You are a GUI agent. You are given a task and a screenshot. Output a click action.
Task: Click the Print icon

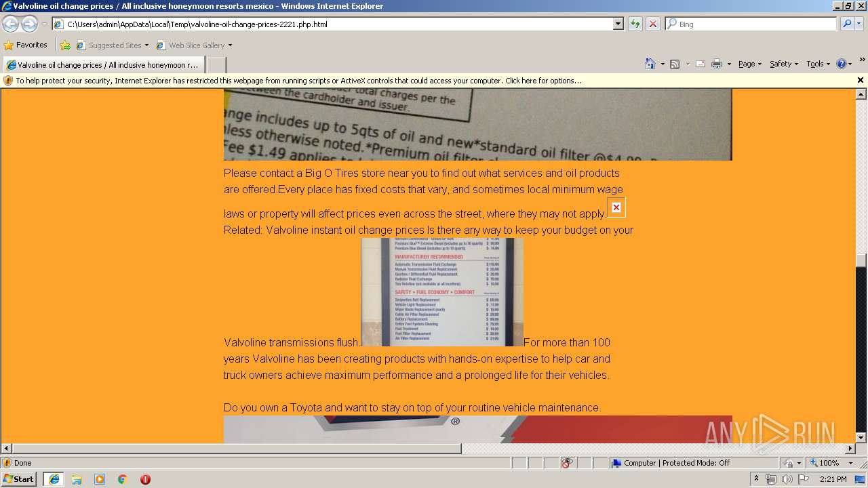(717, 64)
